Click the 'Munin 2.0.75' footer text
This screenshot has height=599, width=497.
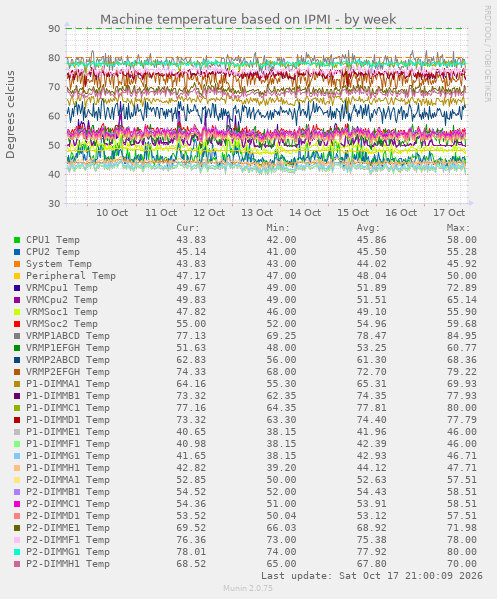248,588
